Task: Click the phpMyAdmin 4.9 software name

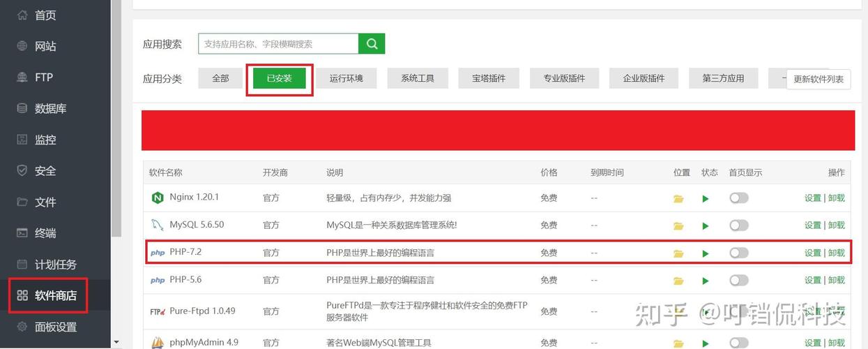Action: tap(204, 343)
